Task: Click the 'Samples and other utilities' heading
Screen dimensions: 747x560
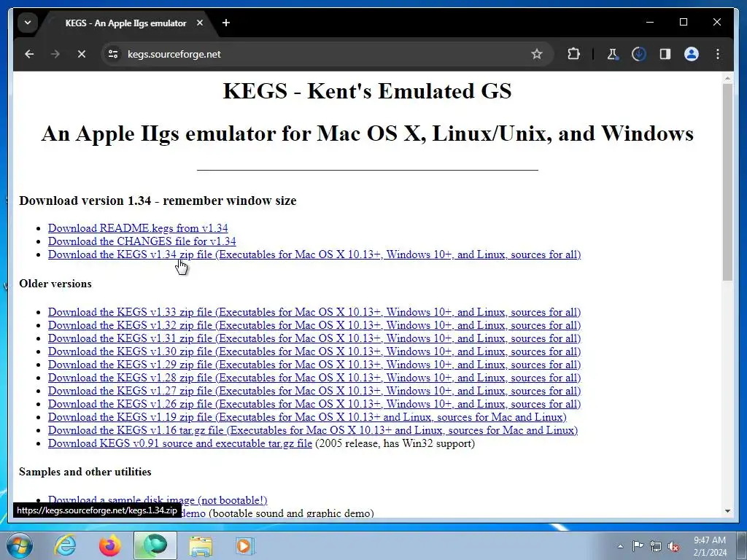Action: [85, 472]
